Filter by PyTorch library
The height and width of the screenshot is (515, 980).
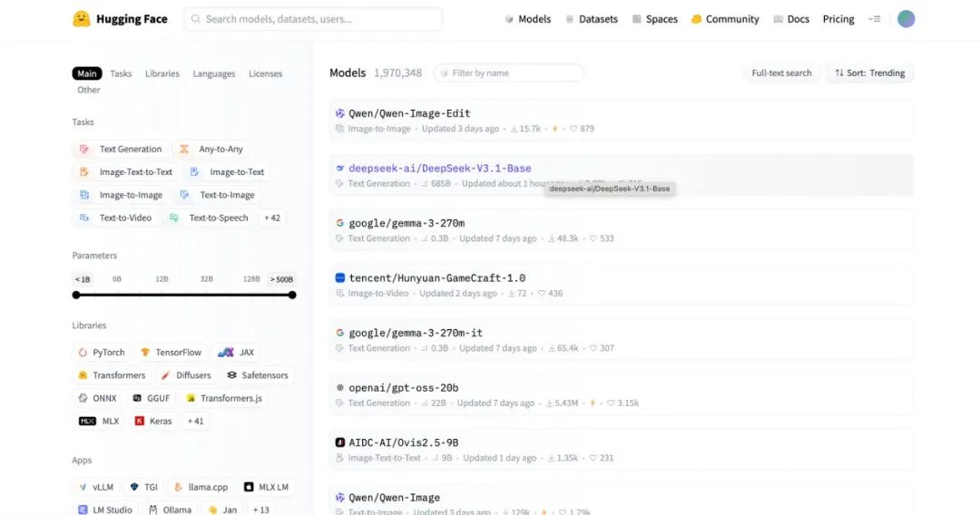point(102,353)
